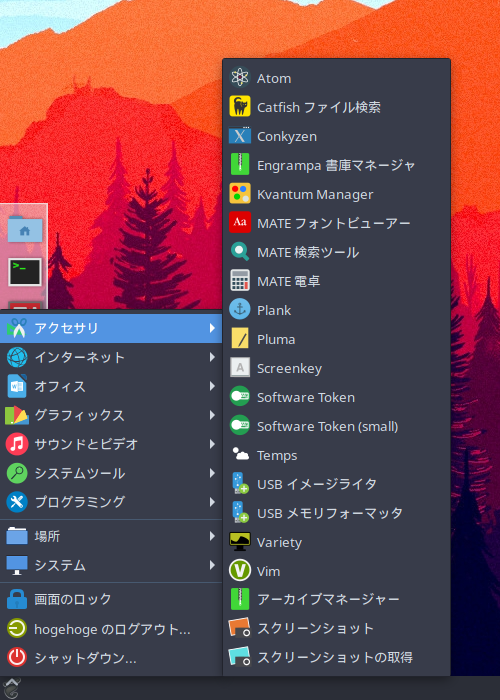Launch Vim from its label
The image size is (500, 700).
click(x=268, y=571)
